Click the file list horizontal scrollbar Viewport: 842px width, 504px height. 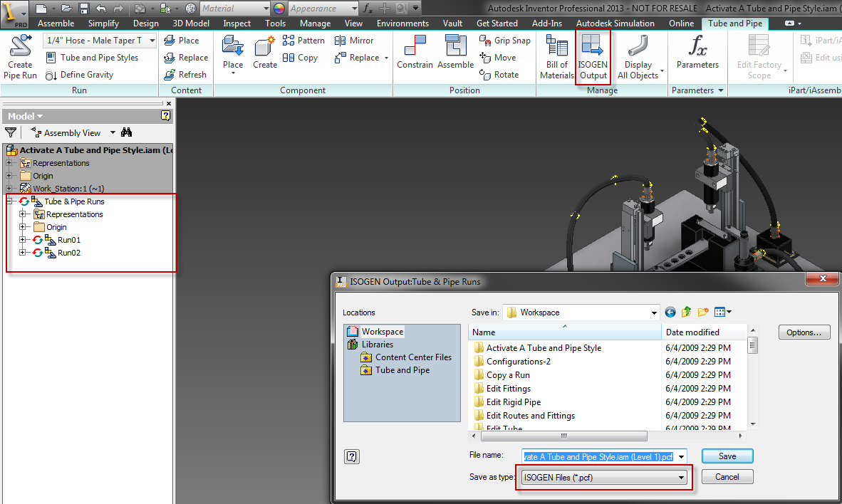click(564, 436)
